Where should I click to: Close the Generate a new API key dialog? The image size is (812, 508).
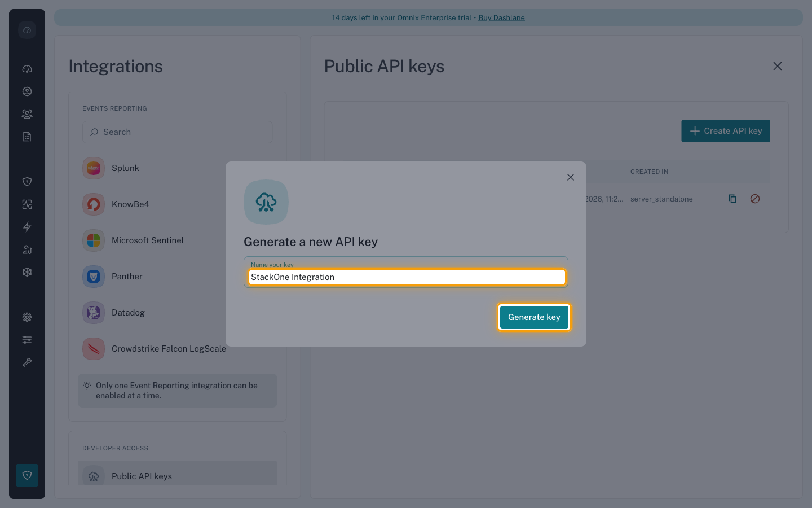[571, 177]
